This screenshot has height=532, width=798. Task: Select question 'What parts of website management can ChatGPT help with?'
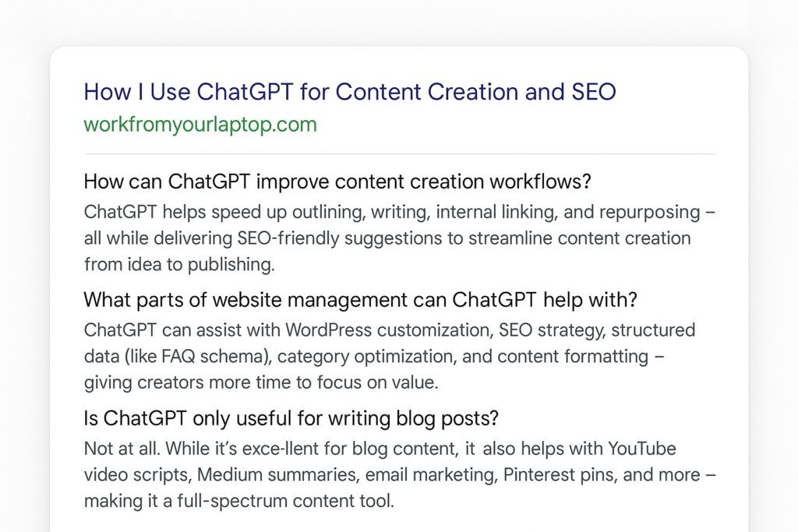point(360,300)
